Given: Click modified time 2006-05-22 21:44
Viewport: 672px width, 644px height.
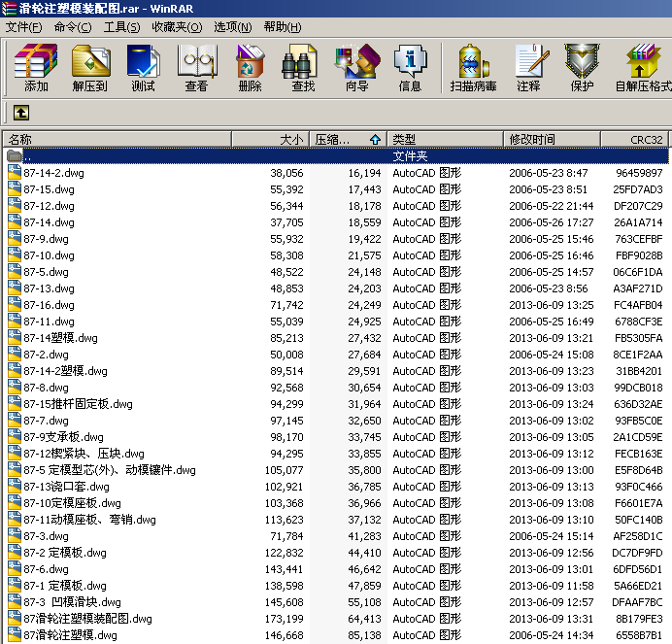Looking at the screenshot, I should coord(552,206).
